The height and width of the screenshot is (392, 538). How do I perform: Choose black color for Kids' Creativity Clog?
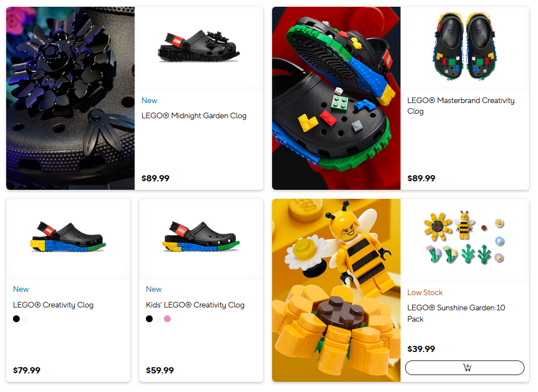149,319
